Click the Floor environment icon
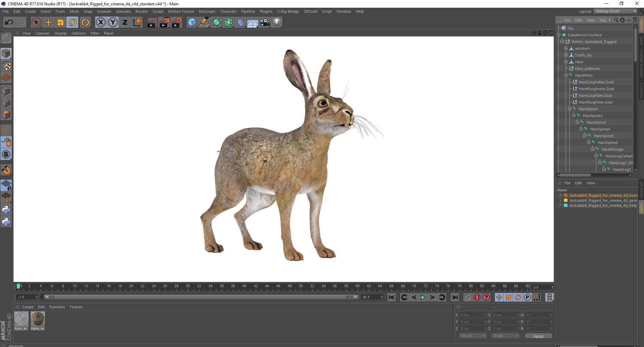 [253, 23]
